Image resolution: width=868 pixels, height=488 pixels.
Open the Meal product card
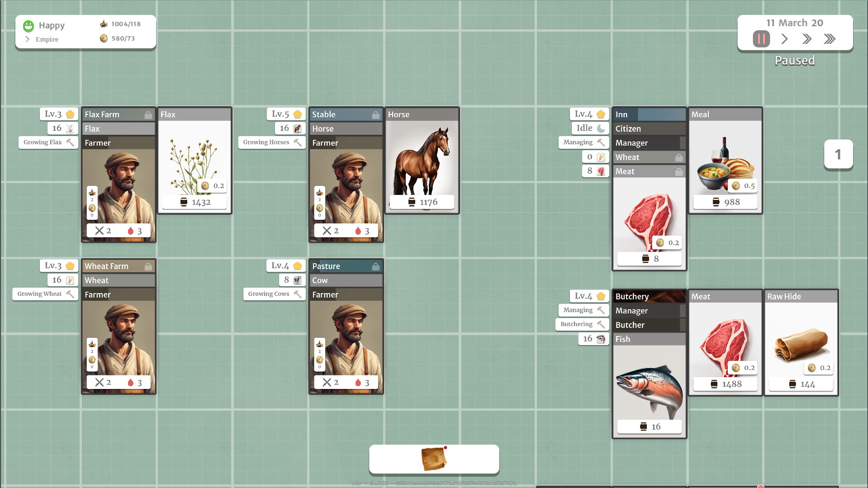point(725,161)
